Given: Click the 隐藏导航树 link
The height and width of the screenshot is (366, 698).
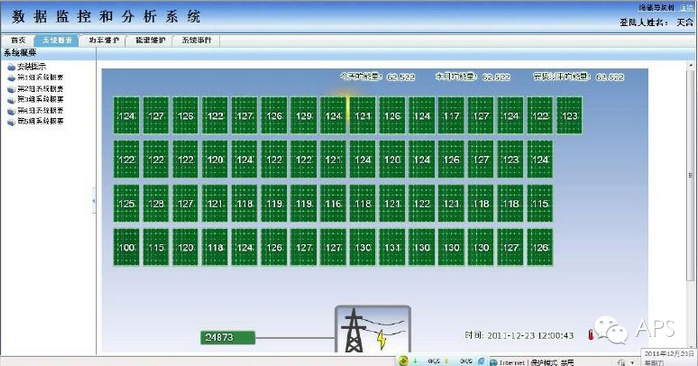Looking at the screenshot, I should point(656,8).
